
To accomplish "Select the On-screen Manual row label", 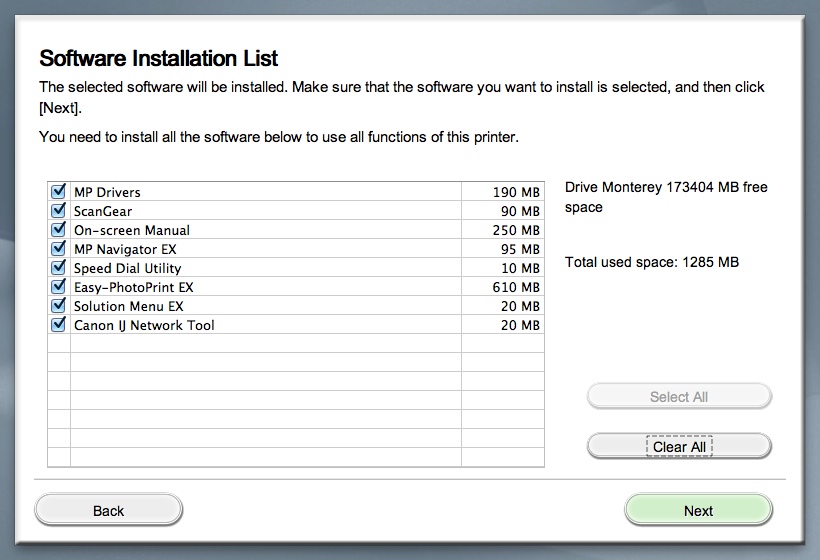I will point(131,230).
